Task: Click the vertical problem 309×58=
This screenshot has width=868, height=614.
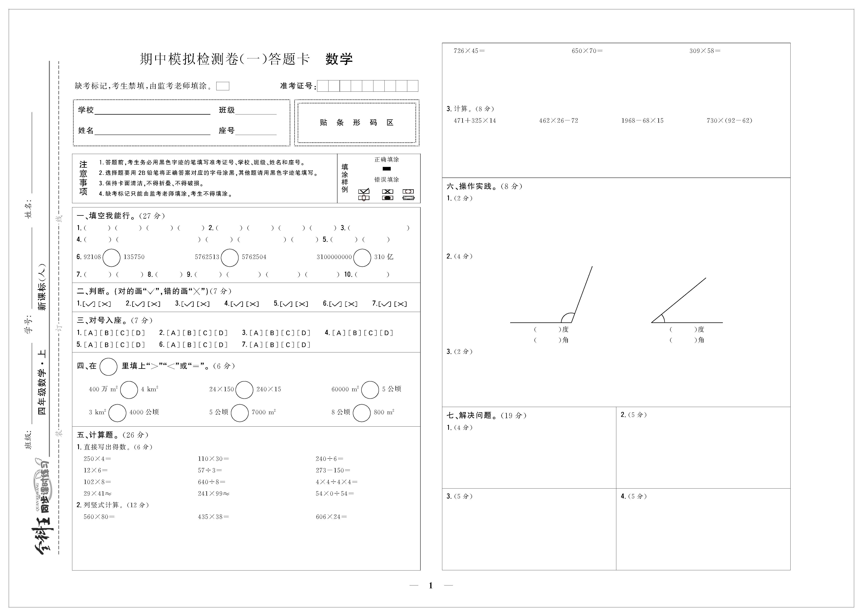Action: [x=705, y=51]
